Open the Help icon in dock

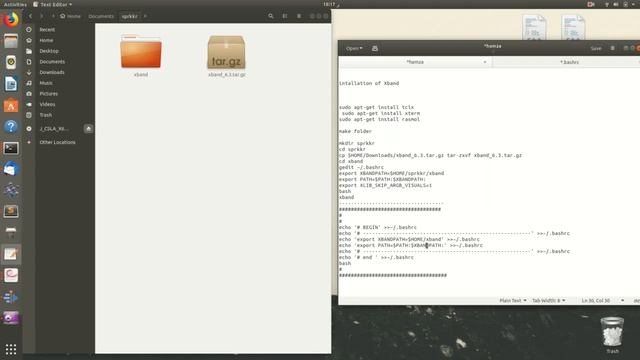(11, 127)
